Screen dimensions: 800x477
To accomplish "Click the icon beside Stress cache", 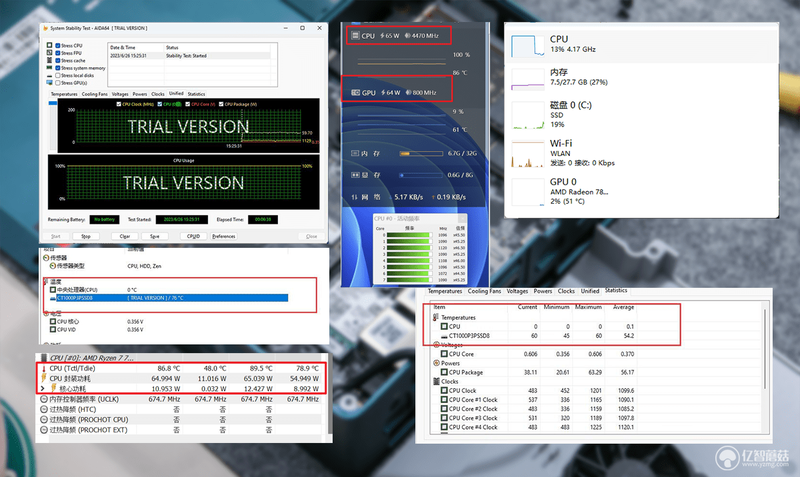I will (x=49, y=60).
